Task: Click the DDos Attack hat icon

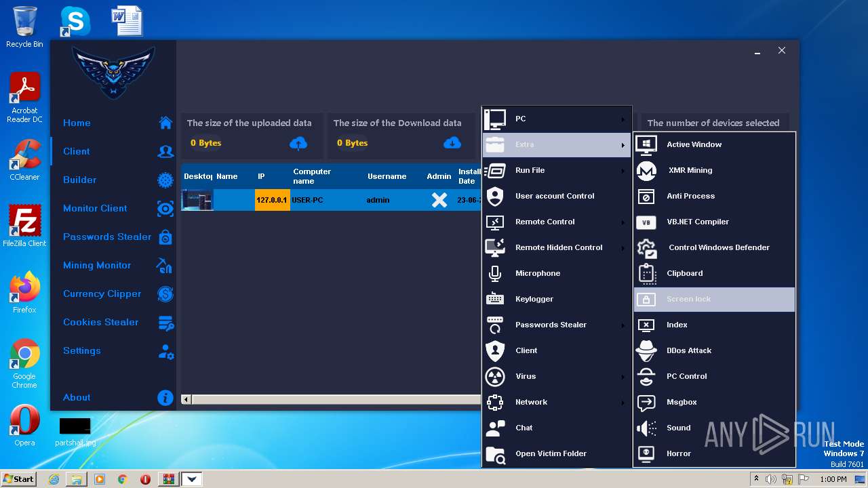Action: (x=647, y=350)
